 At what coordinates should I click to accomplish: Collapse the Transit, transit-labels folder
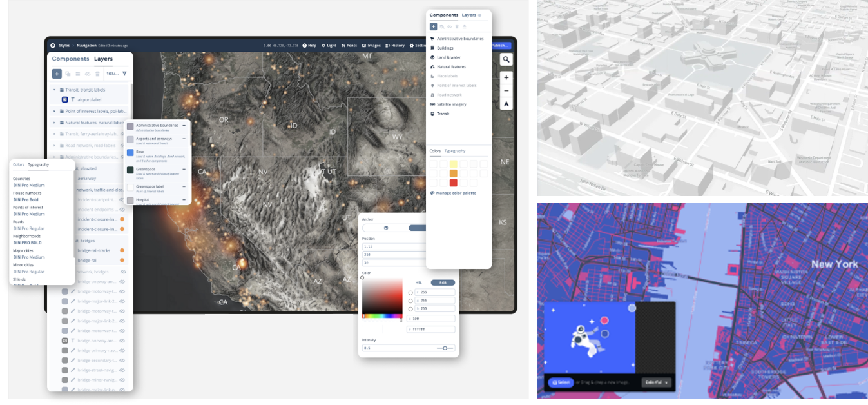(x=55, y=90)
